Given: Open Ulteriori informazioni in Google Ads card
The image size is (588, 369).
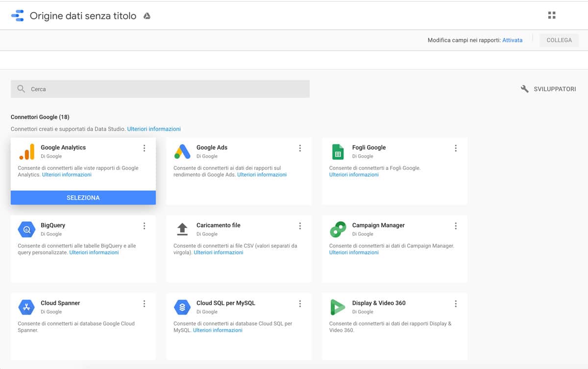Looking at the screenshot, I should point(262,175).
